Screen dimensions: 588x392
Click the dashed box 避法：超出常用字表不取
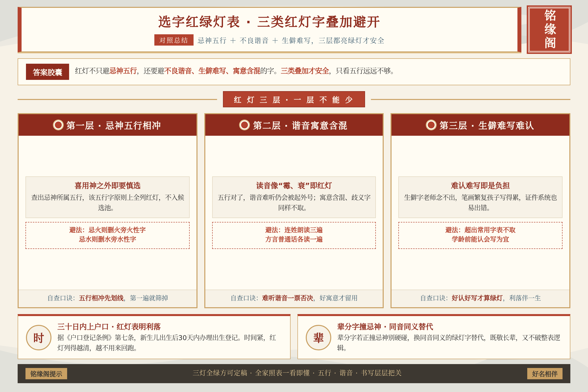point(480,235)
